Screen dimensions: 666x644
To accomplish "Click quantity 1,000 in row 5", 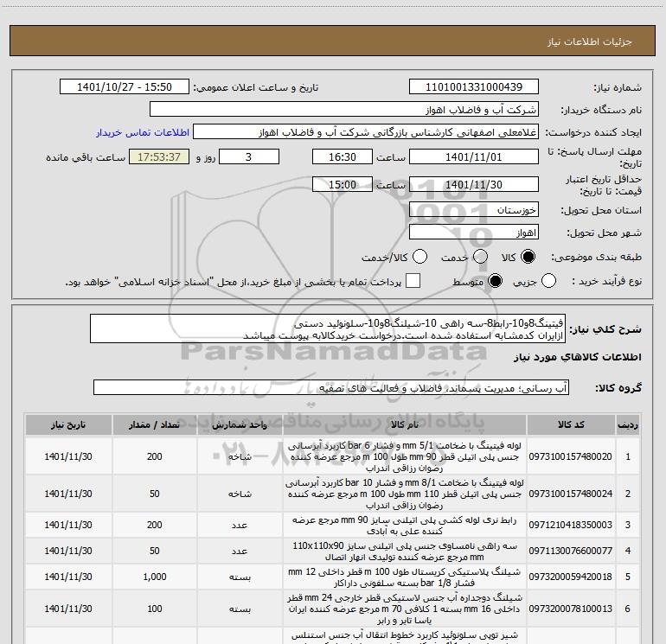I will click(155, 577).
